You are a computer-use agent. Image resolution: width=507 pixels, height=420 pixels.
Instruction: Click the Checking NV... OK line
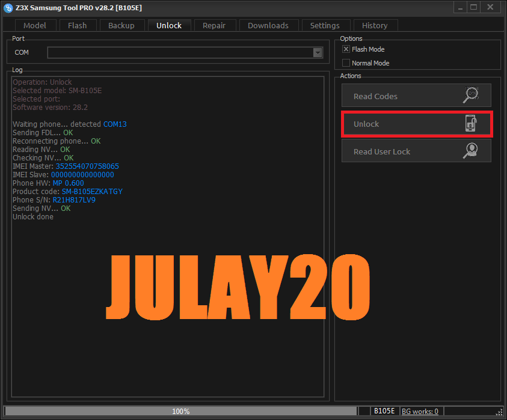point(43,158)
